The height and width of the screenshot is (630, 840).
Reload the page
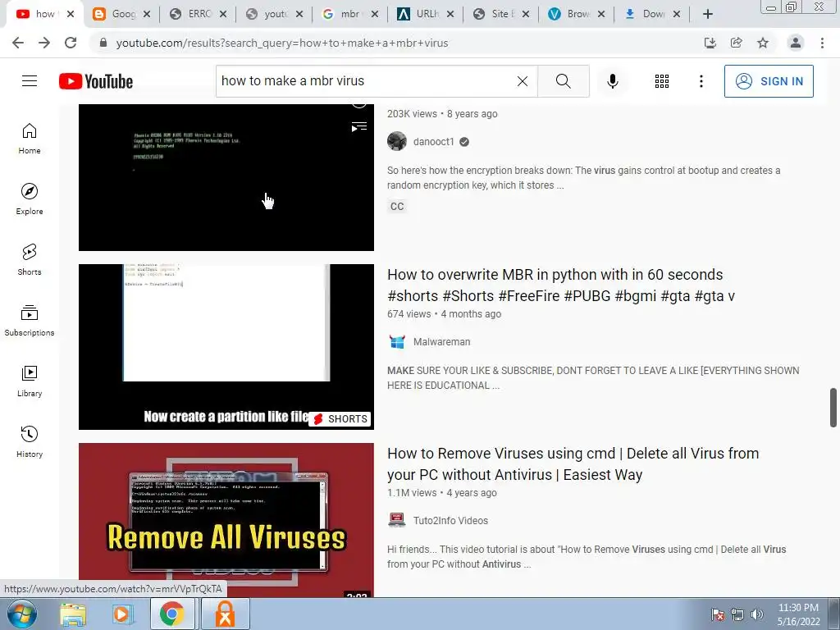click(x=71, y=43)
